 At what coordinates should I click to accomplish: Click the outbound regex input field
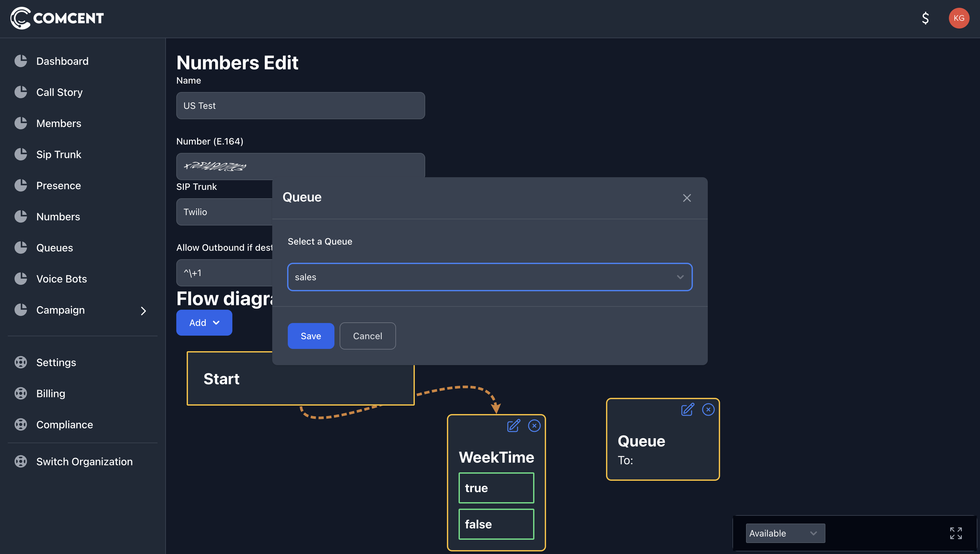(224, 273)
